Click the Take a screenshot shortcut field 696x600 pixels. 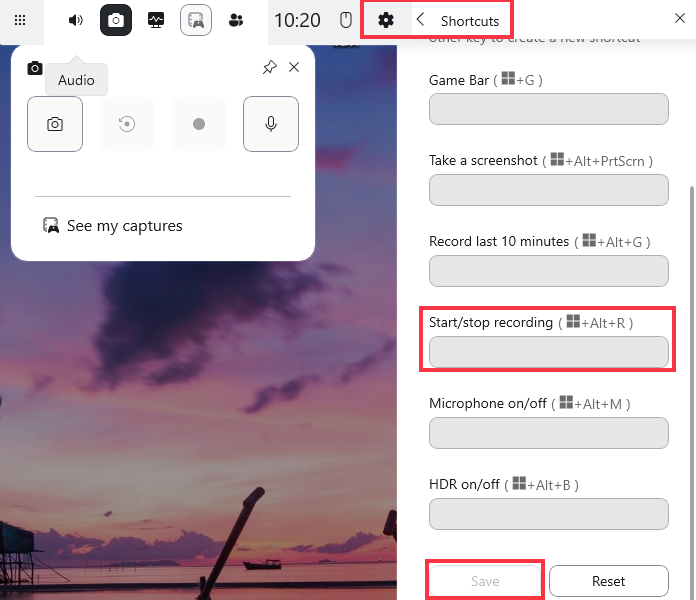(x=549, y=190)
